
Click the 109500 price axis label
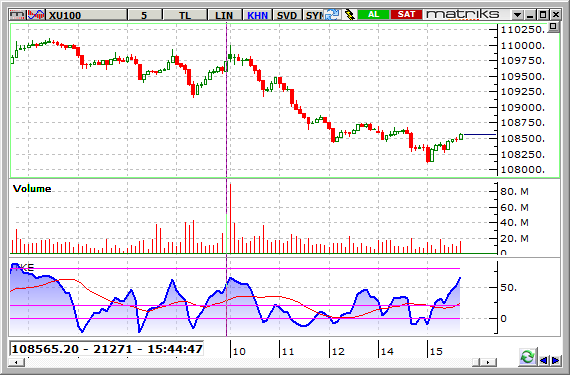(523, 76)
